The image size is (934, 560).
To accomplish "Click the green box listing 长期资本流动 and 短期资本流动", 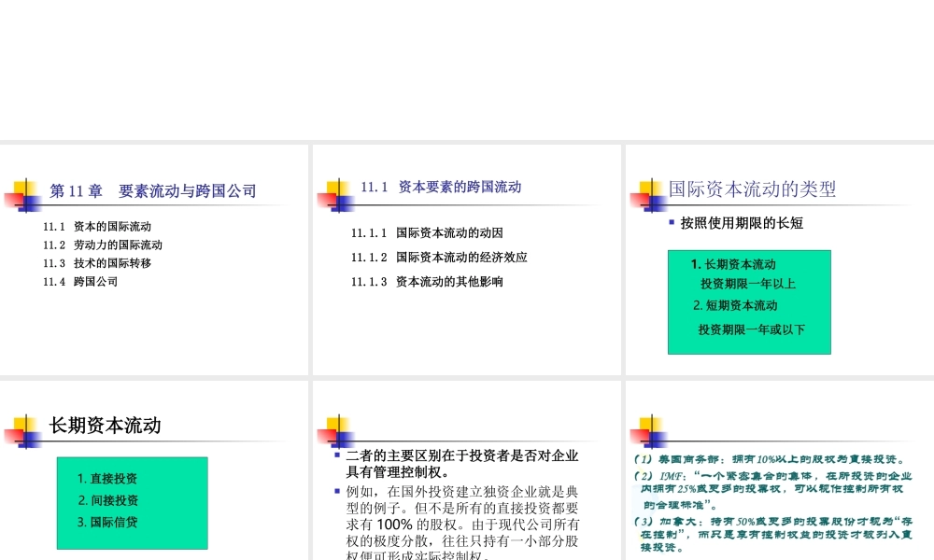I will click(x=748, y=301).
